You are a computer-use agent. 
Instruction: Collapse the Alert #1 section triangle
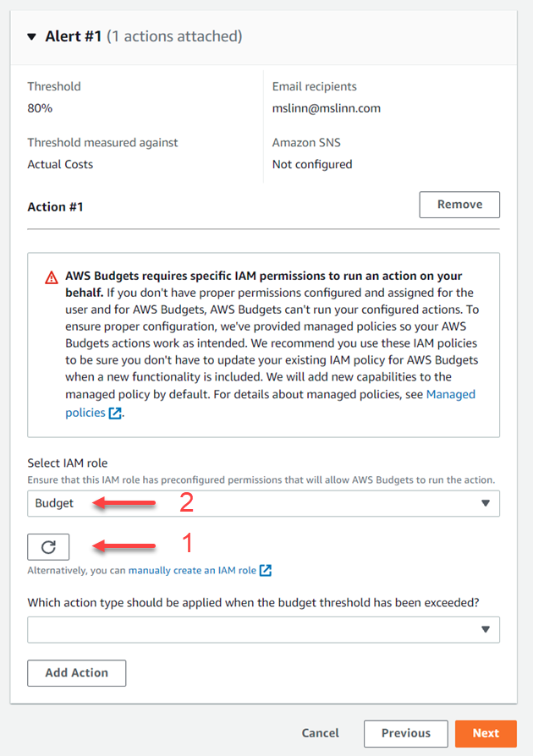pos(32,37)
